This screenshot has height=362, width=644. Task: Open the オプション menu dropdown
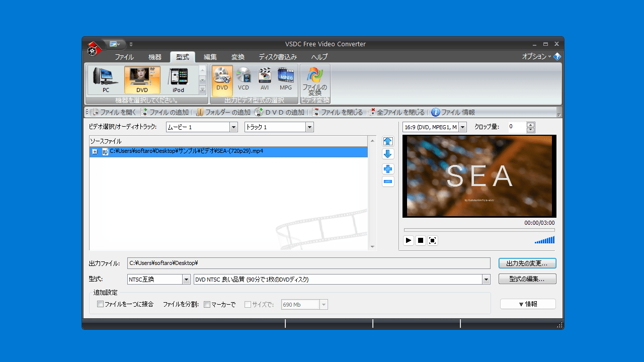pos(537,56)
